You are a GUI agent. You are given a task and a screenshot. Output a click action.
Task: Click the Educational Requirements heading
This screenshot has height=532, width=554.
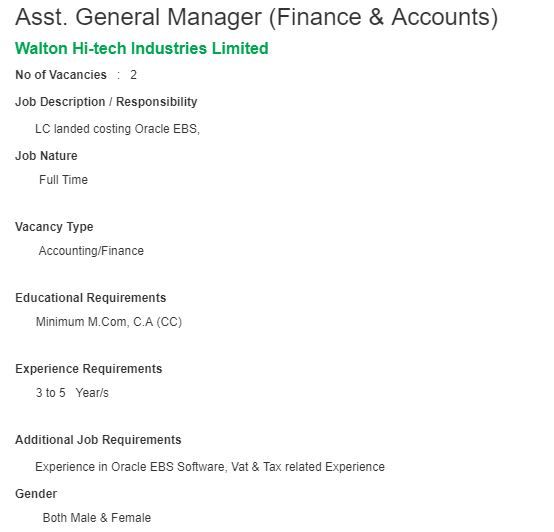[x=91, y=298]
